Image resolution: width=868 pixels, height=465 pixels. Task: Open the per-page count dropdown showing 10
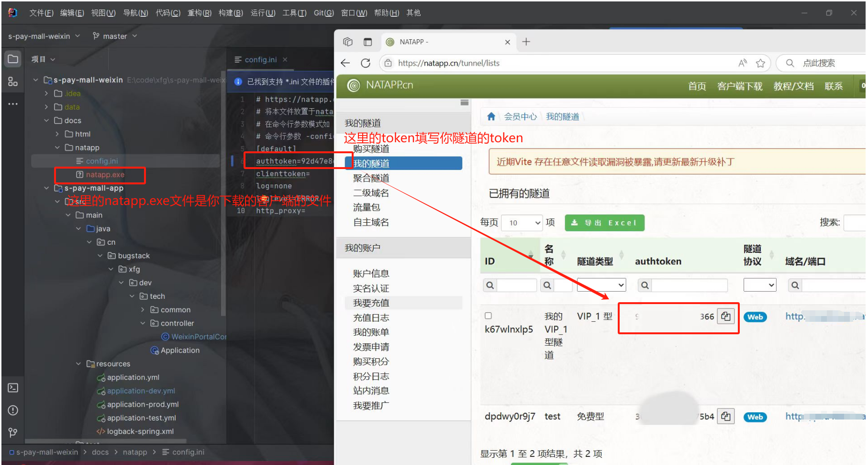(522, 223)
